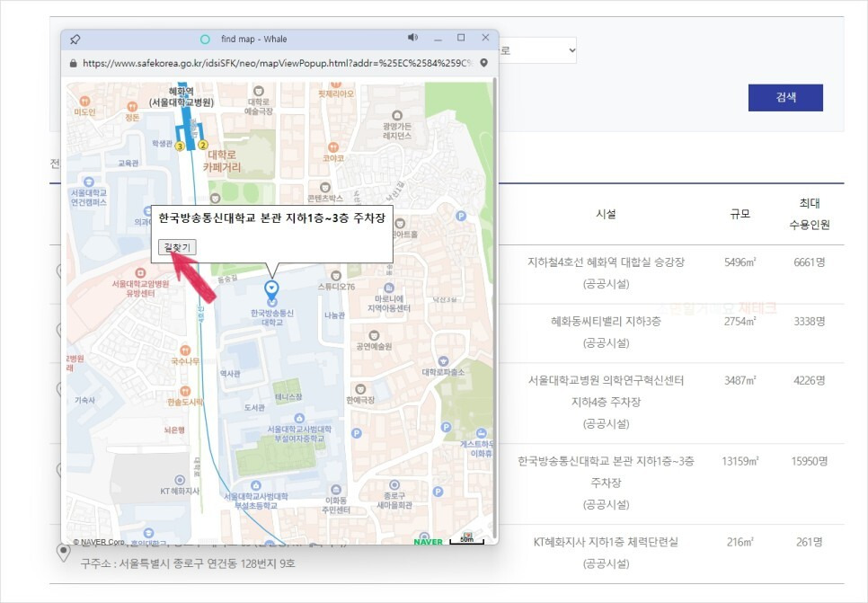Click the 광명가든 레지던스 map icon
Viewport: 868px width, 603px height.
click(397, 115)
